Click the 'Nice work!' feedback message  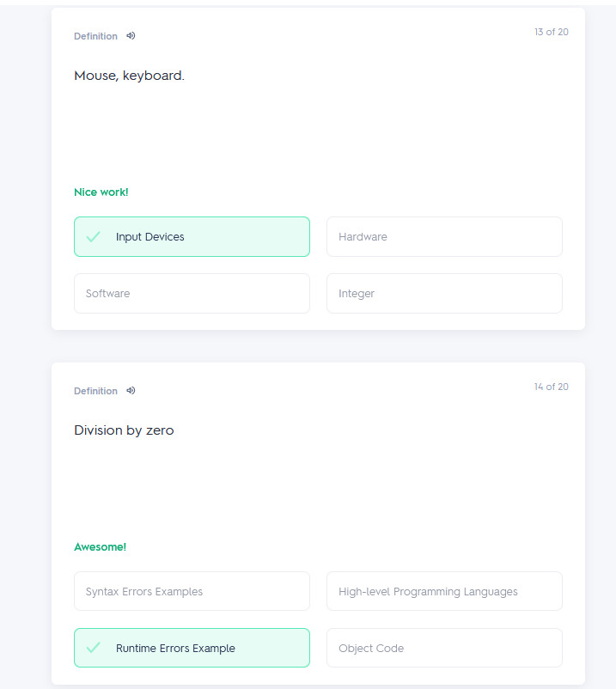point(101,192)
